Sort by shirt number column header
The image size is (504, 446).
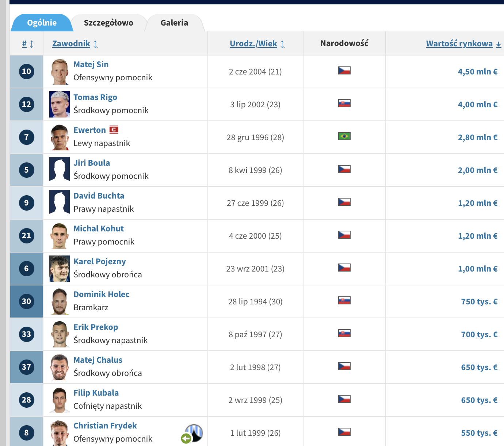pos(24,44)
